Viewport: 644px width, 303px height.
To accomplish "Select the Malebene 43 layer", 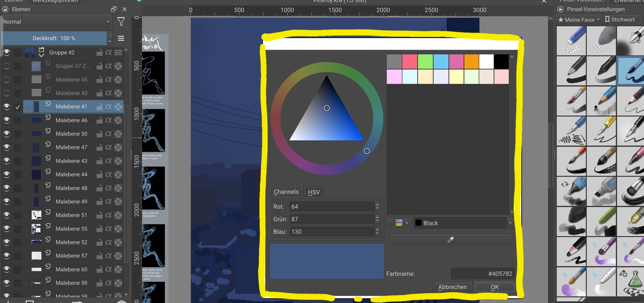I will pos(71,161).
